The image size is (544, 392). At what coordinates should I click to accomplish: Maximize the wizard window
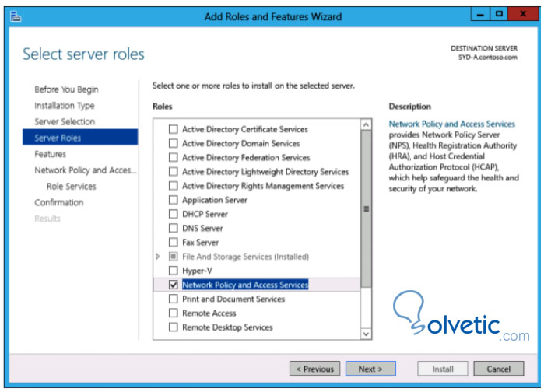499,15
